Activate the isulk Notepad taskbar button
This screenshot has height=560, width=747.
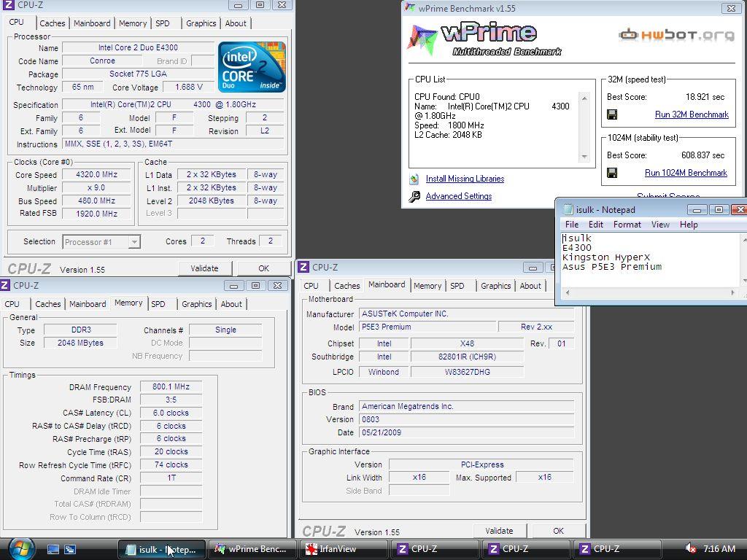point(161,549)
